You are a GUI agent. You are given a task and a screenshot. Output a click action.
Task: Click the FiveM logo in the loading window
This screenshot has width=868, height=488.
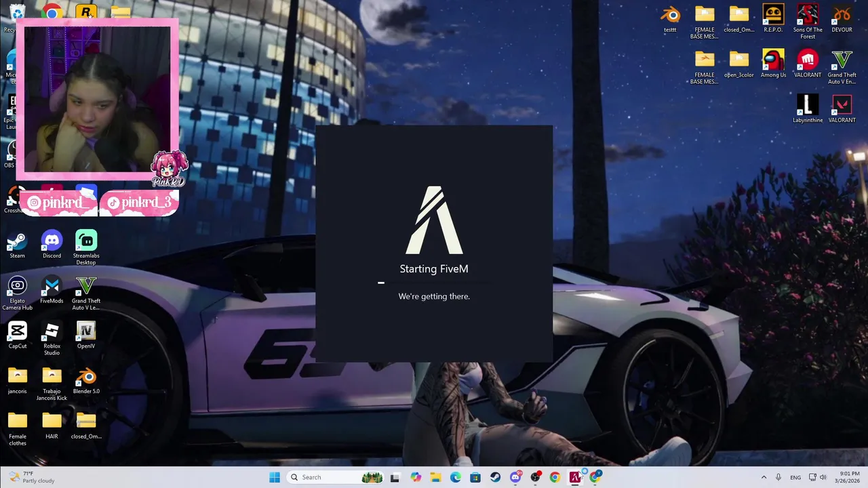(434, 220)
